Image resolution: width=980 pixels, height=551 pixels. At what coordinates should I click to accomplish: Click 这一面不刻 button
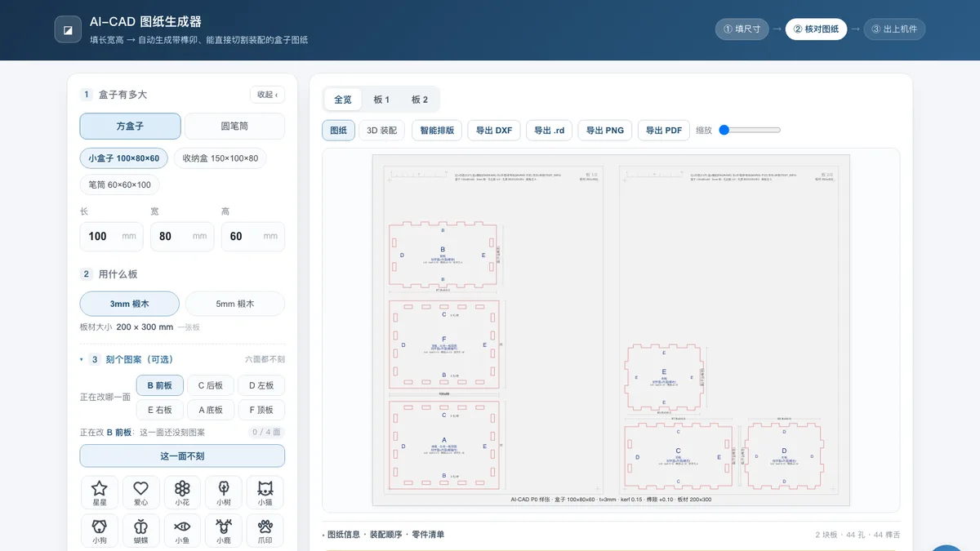pyautogui.click(x=182, y=455)
